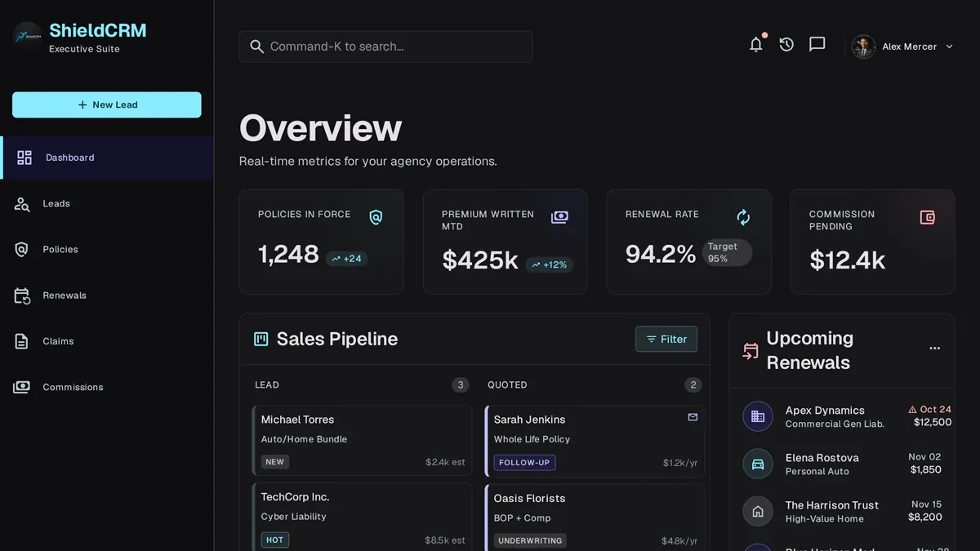Open Dashboard in the sidebar
This screenshot has height=551, width=980.
click(x=107, y=158)
